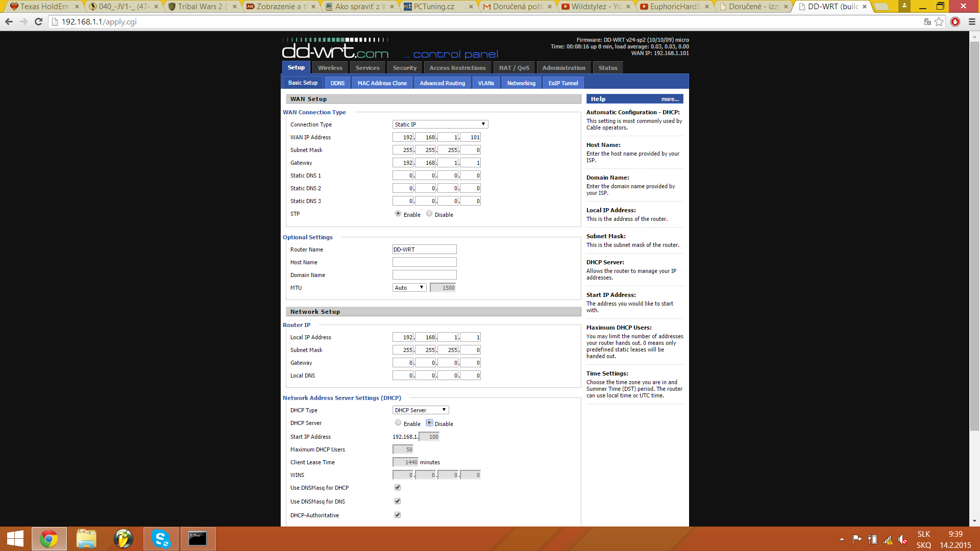The width and height of the screenshot is (980, 551).
Task: Open File Explorer taskbar icon
Action: pos(86,539)
